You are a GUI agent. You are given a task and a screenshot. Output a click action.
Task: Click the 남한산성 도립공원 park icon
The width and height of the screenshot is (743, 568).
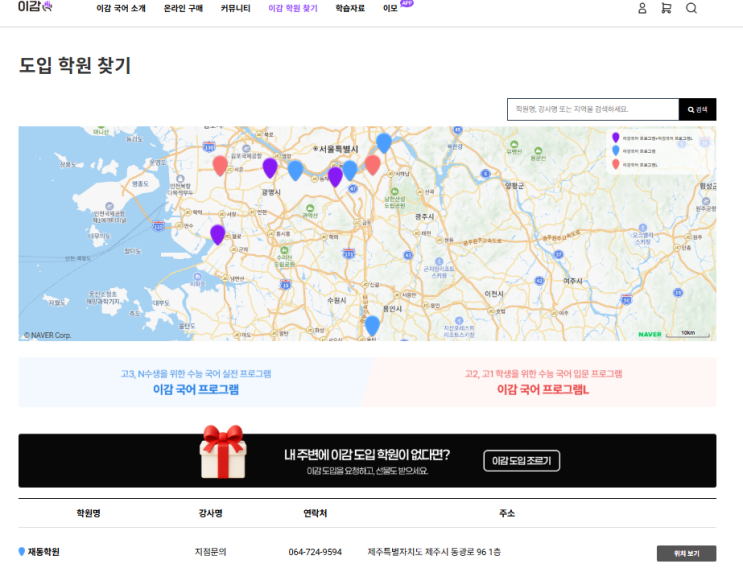pyautogui.click(x=394, y=192)
